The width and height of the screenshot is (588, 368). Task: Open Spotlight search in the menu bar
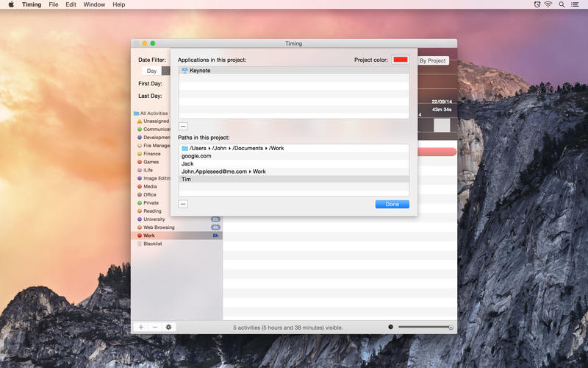[562, 4]
